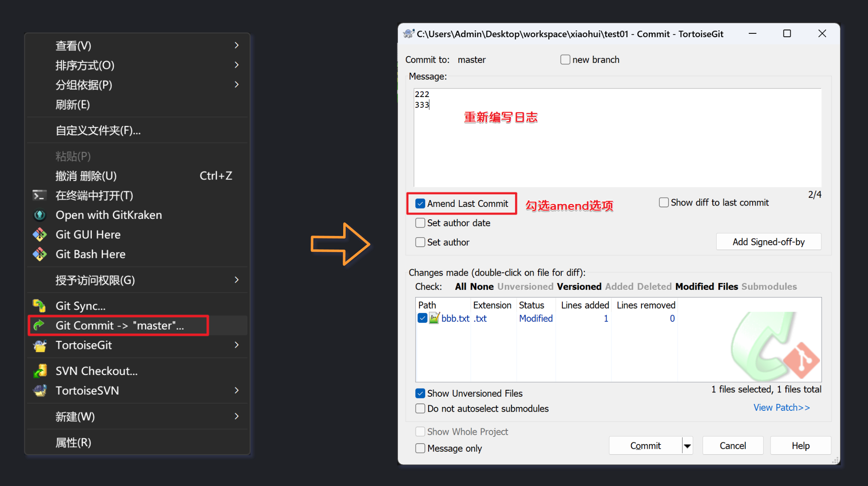Click the Git Sync icon

coord(40,306)
